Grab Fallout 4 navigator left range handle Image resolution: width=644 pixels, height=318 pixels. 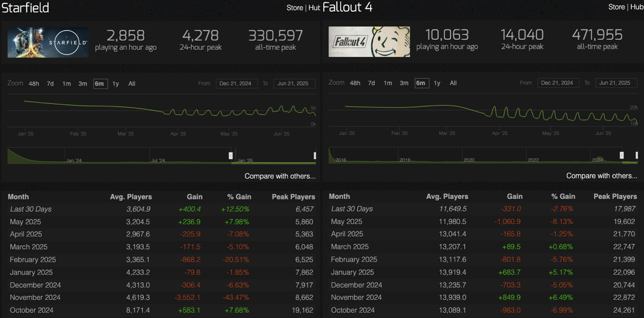coord(622,155)
